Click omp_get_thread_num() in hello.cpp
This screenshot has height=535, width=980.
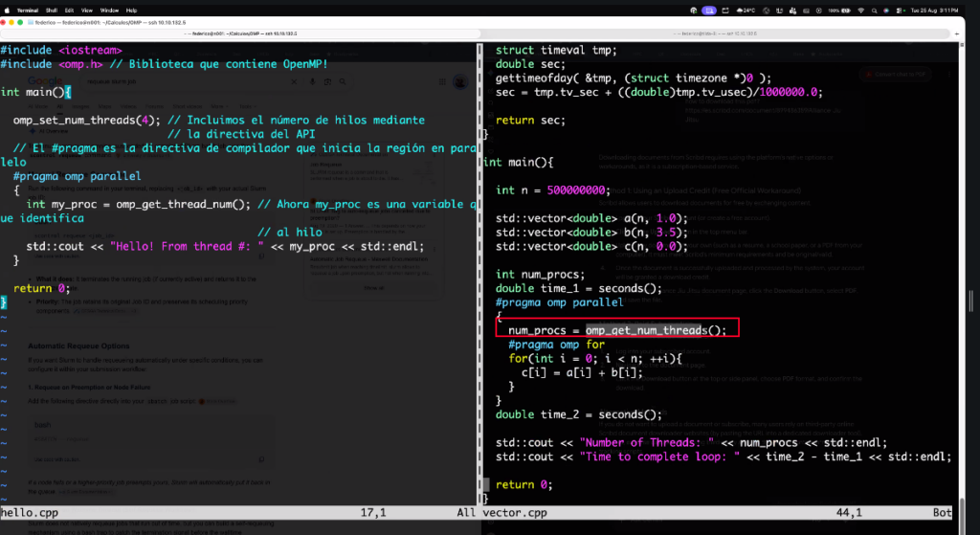(183, 205)
